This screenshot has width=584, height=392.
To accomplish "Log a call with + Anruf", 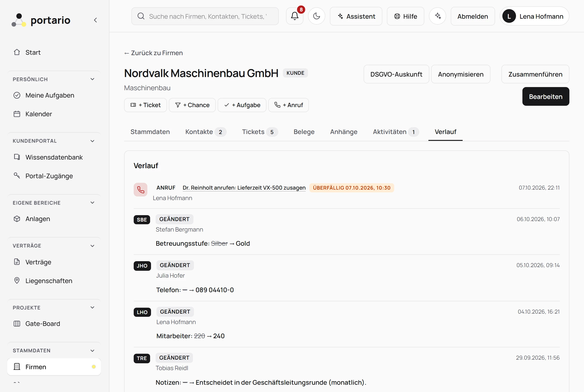I will (x=289, y=105).
